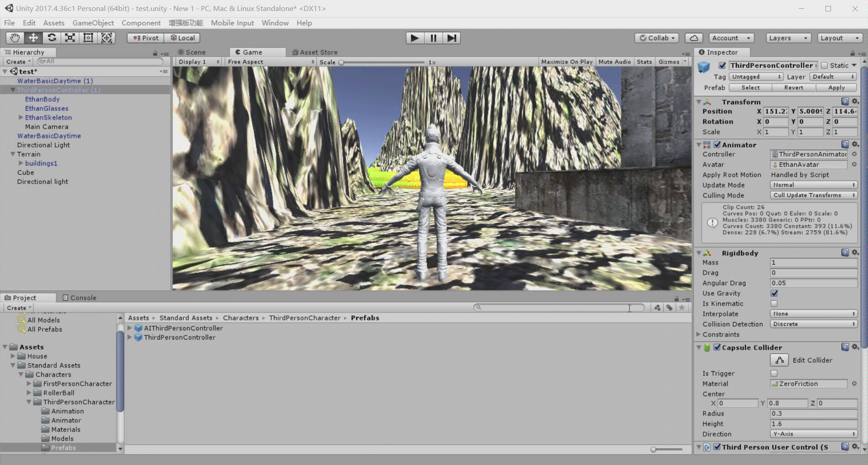Select the Rotate tool
This screenshot has width=868, height=465.
[51, 38]
